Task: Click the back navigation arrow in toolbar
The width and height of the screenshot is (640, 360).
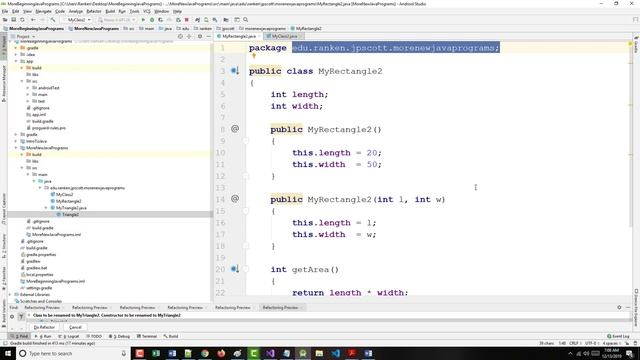Action: pos(33,20)
